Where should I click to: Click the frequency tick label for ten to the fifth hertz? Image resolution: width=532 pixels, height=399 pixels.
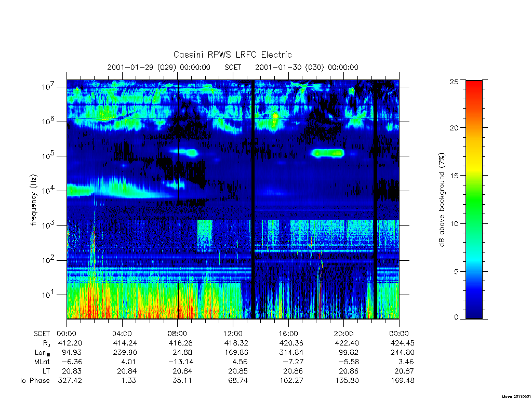49,156
